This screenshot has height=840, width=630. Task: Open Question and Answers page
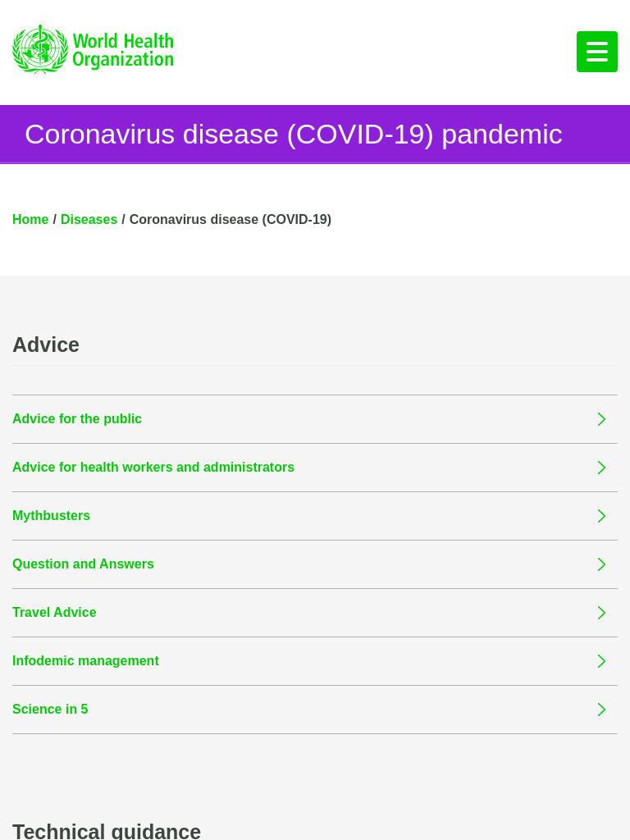click(x=83, y=564)
